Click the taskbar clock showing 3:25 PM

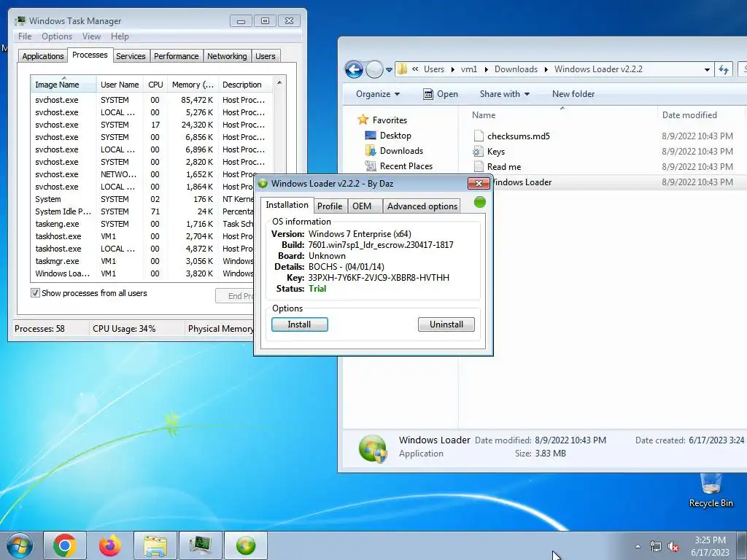710,546
